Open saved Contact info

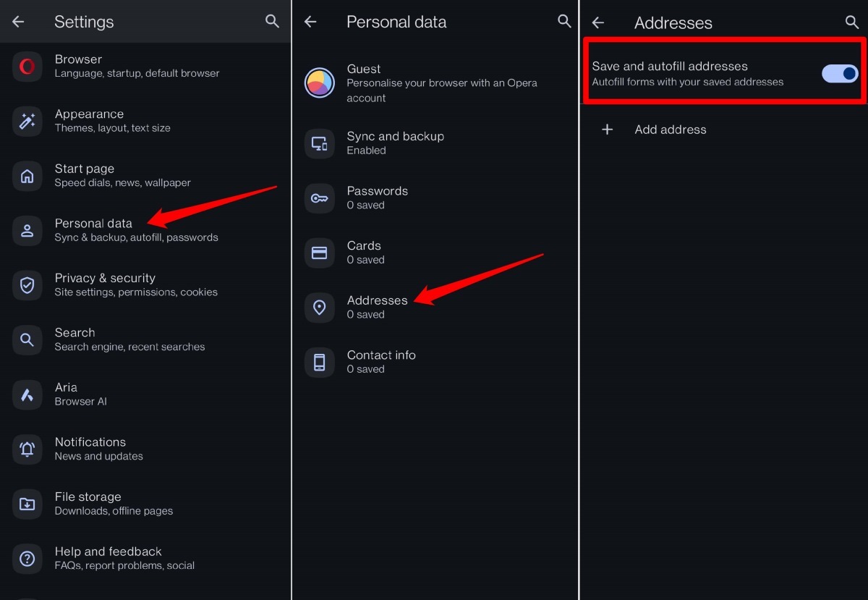435,362
